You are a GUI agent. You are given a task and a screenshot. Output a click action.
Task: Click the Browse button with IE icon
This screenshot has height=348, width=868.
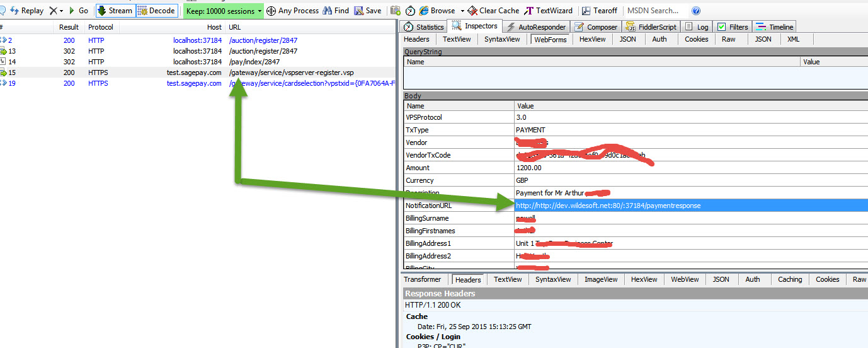click(x=437, y=11)
